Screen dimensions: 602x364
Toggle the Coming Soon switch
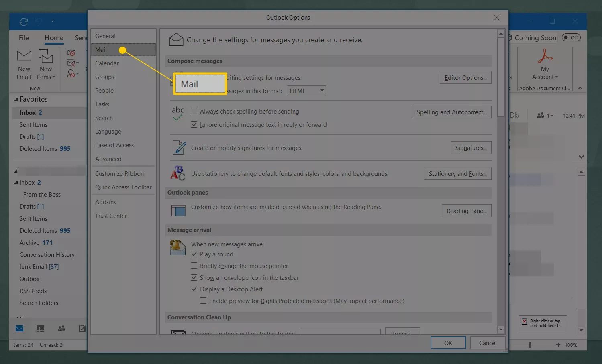[x=571, y=37]
